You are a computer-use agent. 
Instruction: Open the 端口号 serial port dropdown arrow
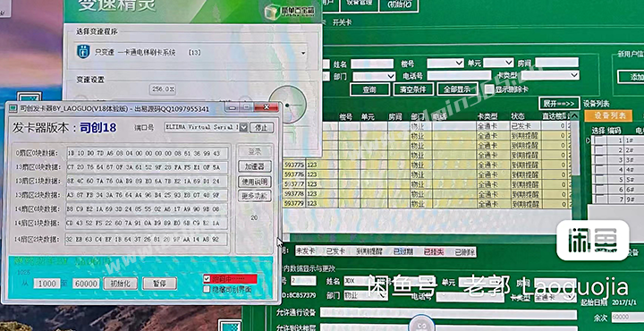[x=243, y=127]
